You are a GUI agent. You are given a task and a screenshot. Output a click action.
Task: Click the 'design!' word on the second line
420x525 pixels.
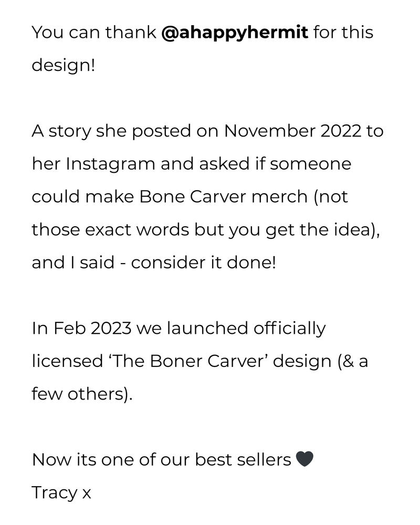coord(64,66)
